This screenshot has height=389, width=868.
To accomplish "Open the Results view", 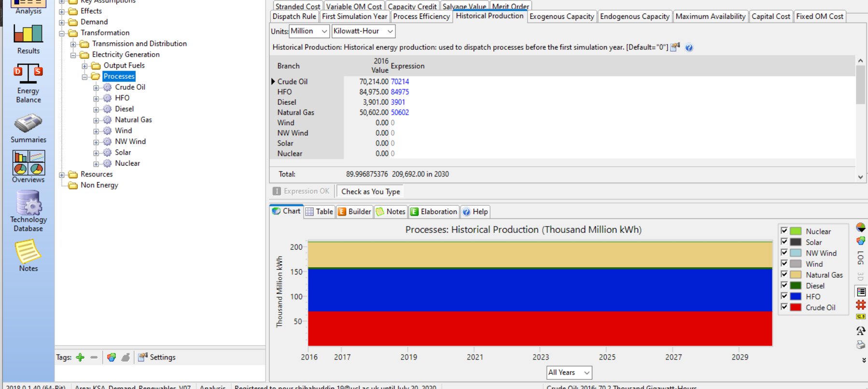I will point(28,40).
